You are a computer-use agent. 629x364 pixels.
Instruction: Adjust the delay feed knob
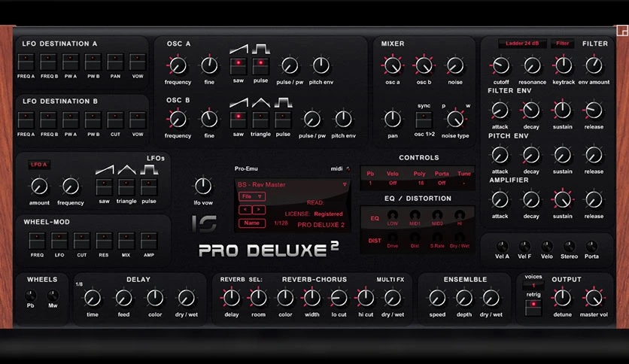pos(123,298)
